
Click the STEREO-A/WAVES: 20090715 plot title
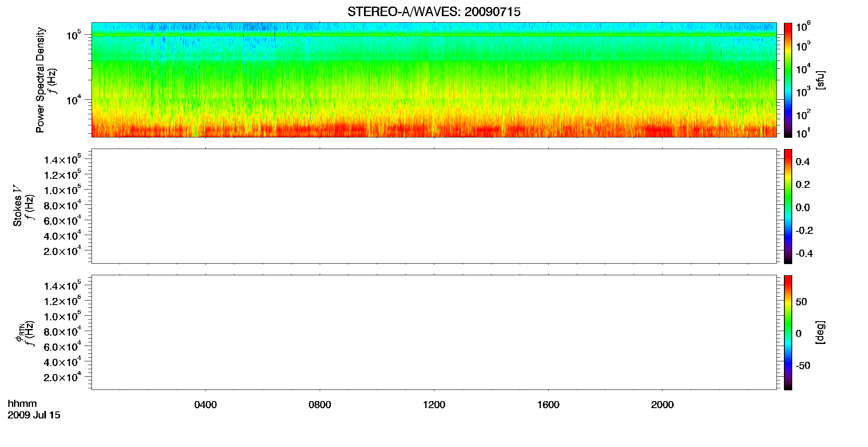tap(434, 12)
